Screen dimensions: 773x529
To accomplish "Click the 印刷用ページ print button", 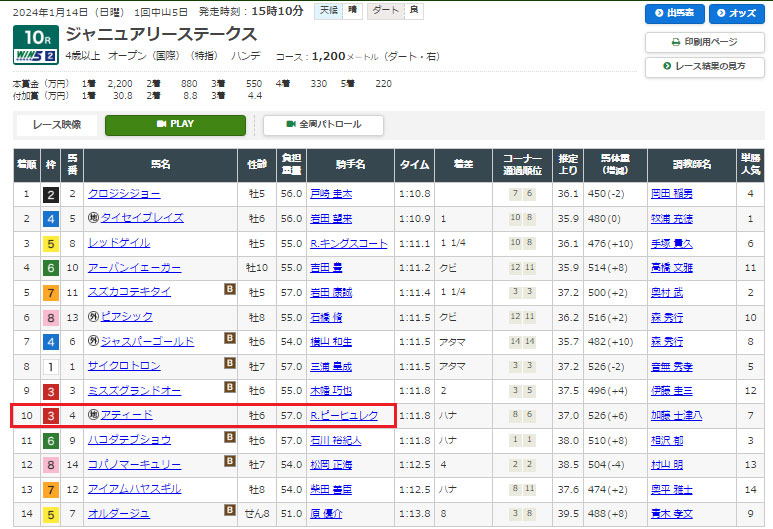I will tap(705, 42).
